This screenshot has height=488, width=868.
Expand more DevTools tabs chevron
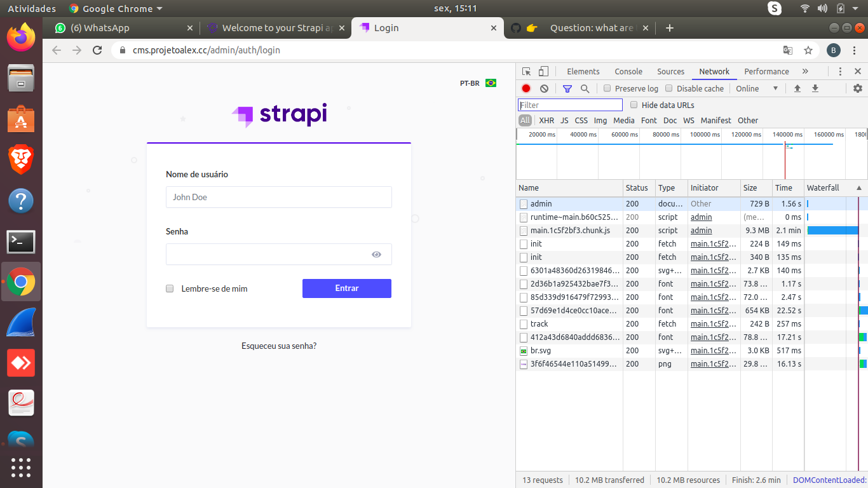pyautogui.click(x=805, y=71)
